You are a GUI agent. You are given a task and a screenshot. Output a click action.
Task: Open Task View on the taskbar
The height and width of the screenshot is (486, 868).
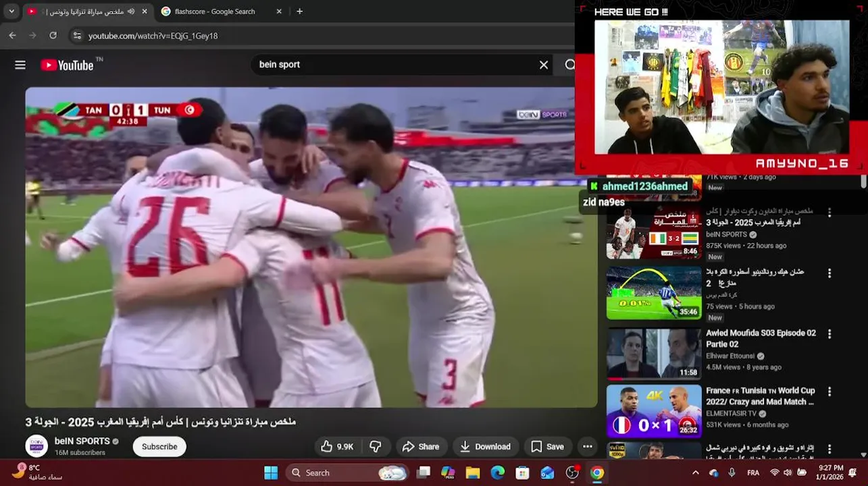click(424, 473)
